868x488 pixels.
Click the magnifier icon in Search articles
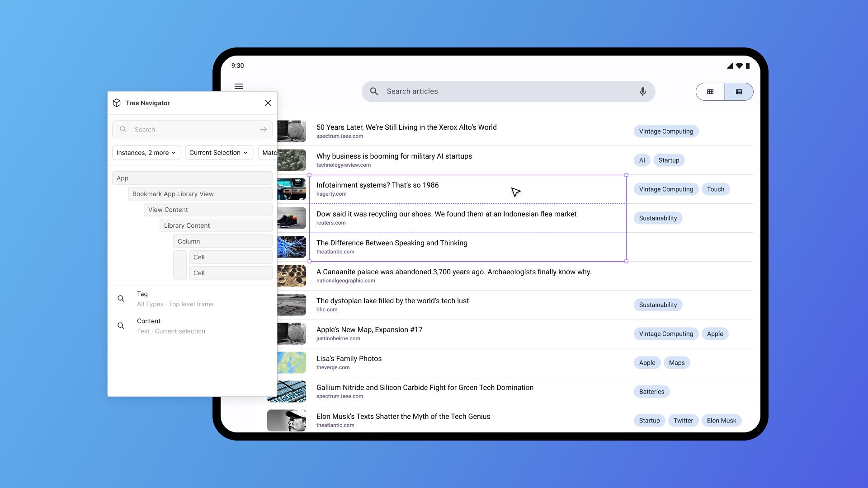click(x=374, y=92)
